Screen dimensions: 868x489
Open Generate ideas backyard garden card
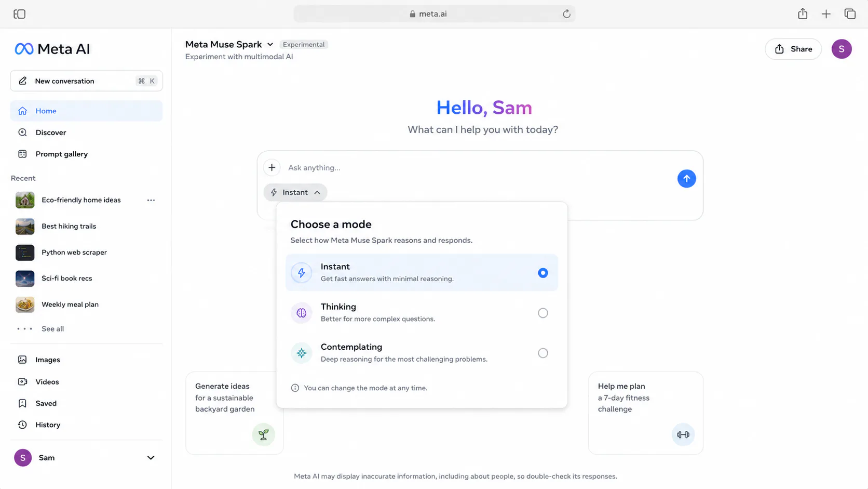[x=235, y=413]
